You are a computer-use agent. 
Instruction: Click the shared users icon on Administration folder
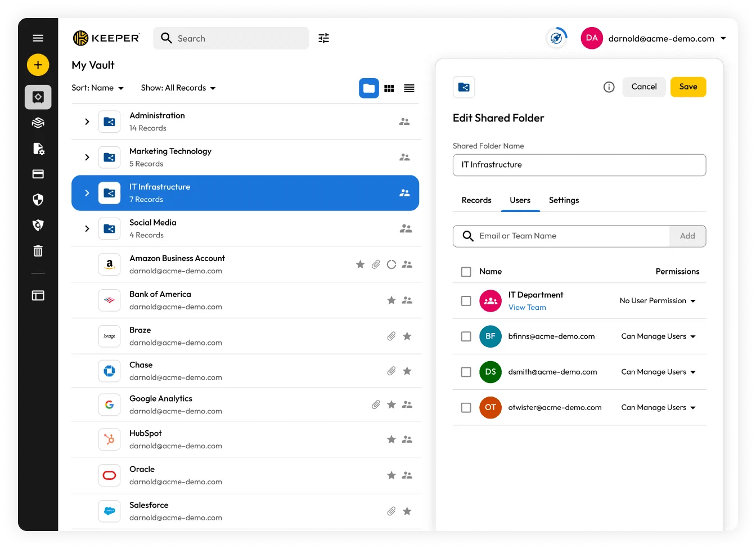coord(404,121)
